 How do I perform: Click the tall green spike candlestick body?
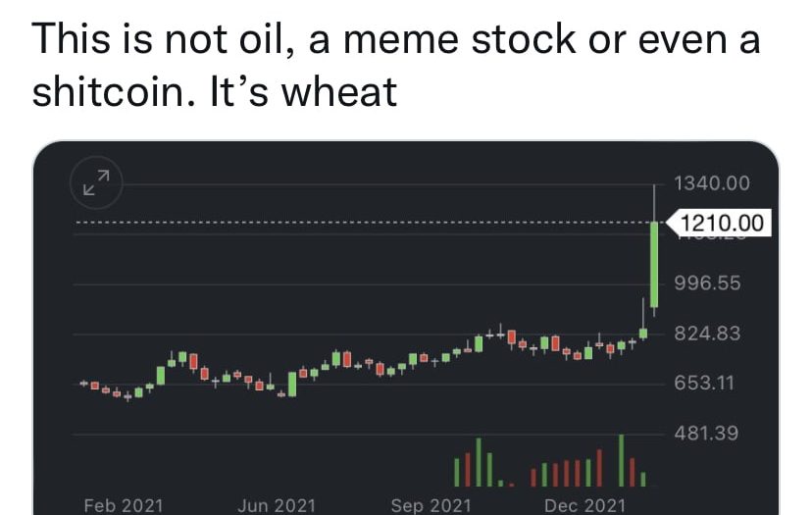coord(654,265)
